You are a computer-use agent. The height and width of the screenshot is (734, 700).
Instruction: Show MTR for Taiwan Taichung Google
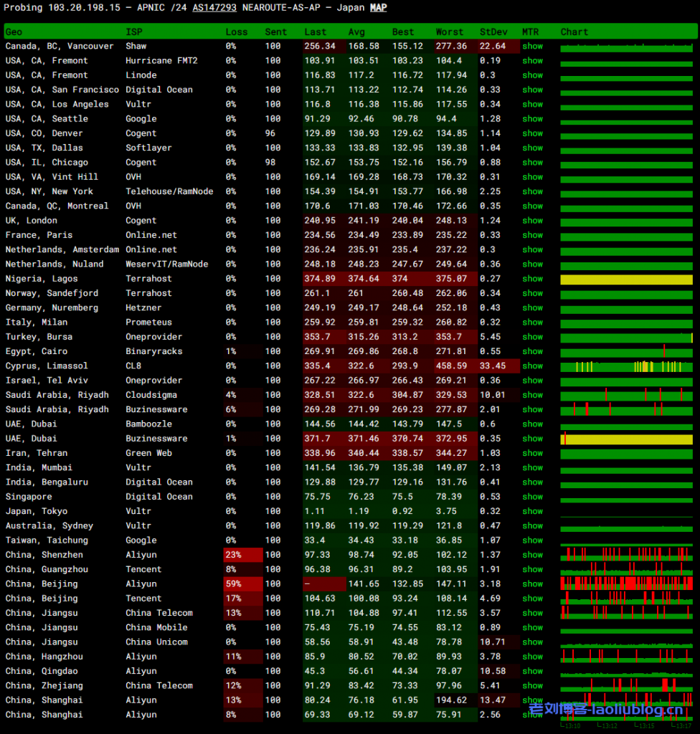click(532, 540)
